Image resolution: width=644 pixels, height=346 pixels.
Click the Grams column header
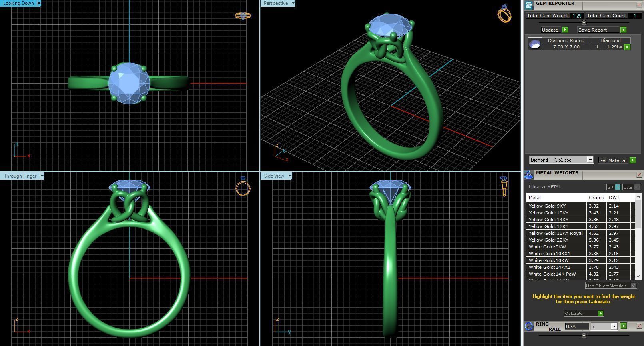point(596,198)
